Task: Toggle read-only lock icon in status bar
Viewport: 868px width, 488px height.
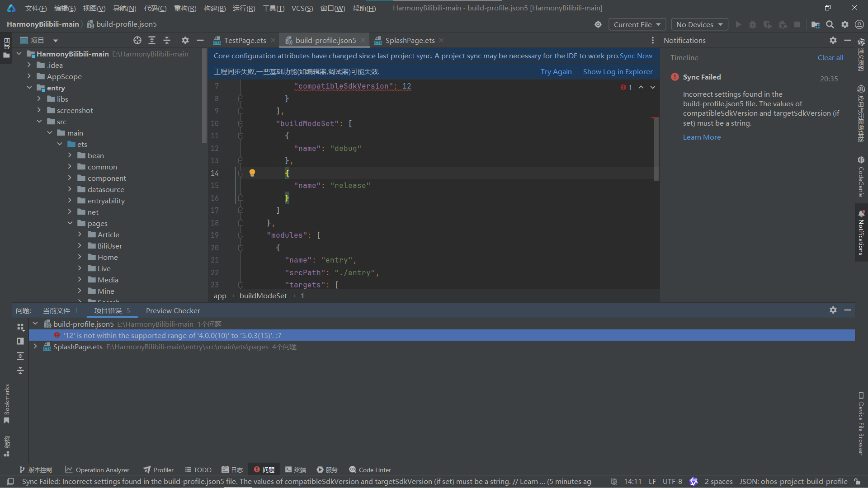Action: [857, 482]
